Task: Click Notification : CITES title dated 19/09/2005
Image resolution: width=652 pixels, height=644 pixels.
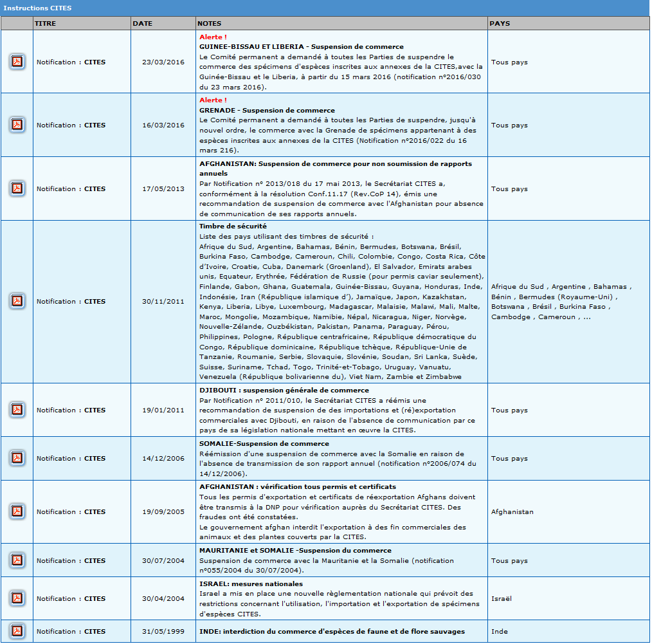Action: (x=71, y=511)
